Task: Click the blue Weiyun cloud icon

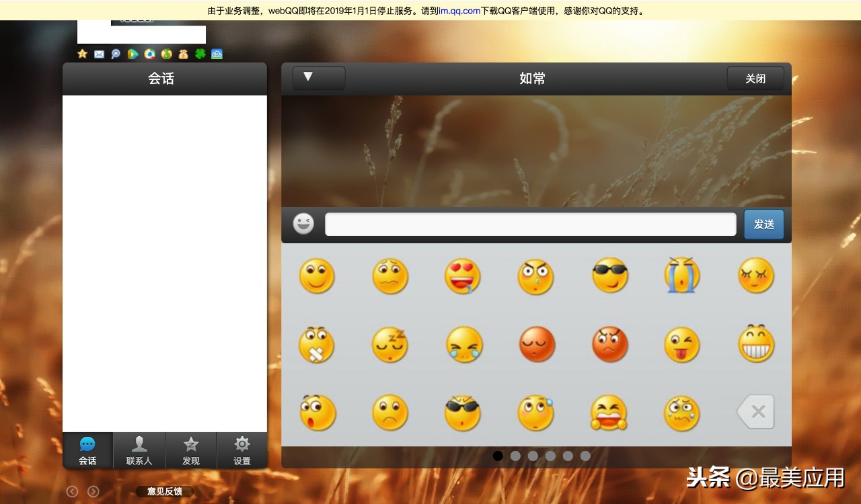Action: click(x=217, y=54)
